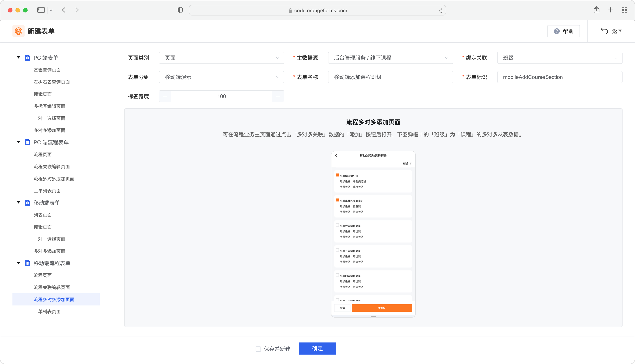Click the 帮助 button

(x=563, y=31)
